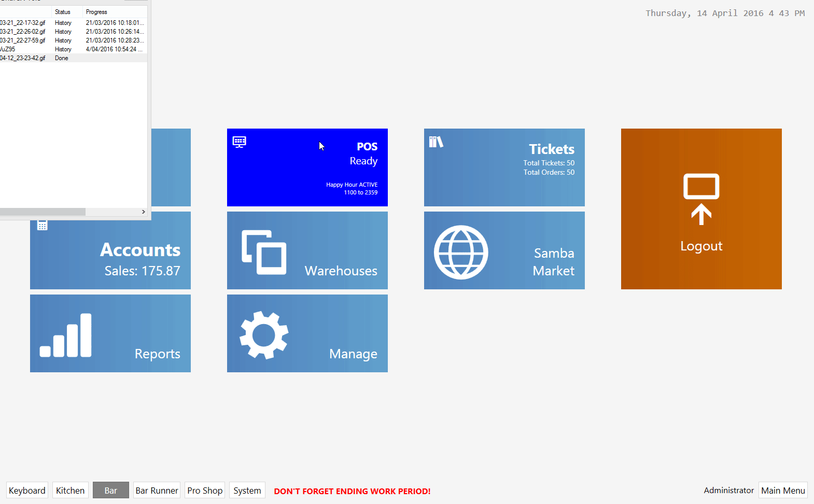Click the POS monitor icon

point(240,142)
